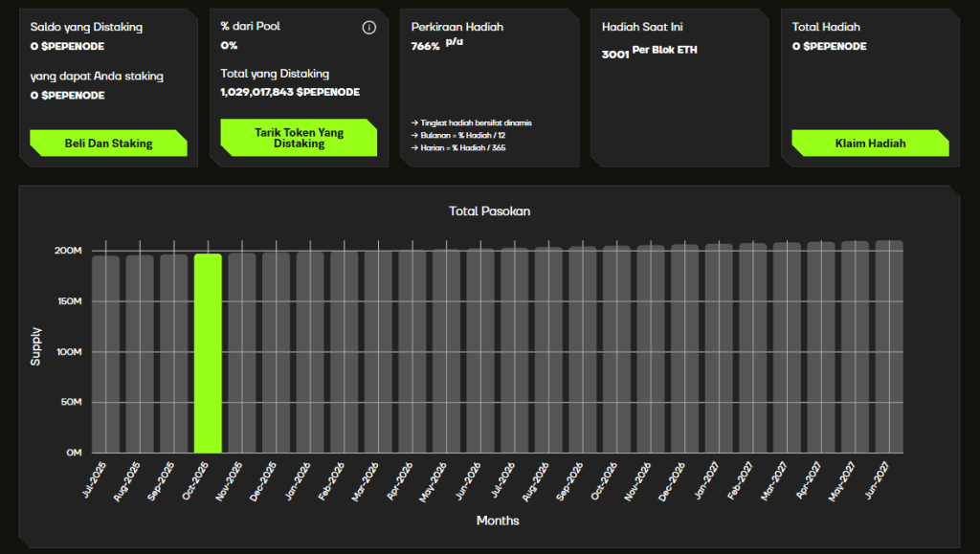Select the Jan-2026 supply bar

310,352
